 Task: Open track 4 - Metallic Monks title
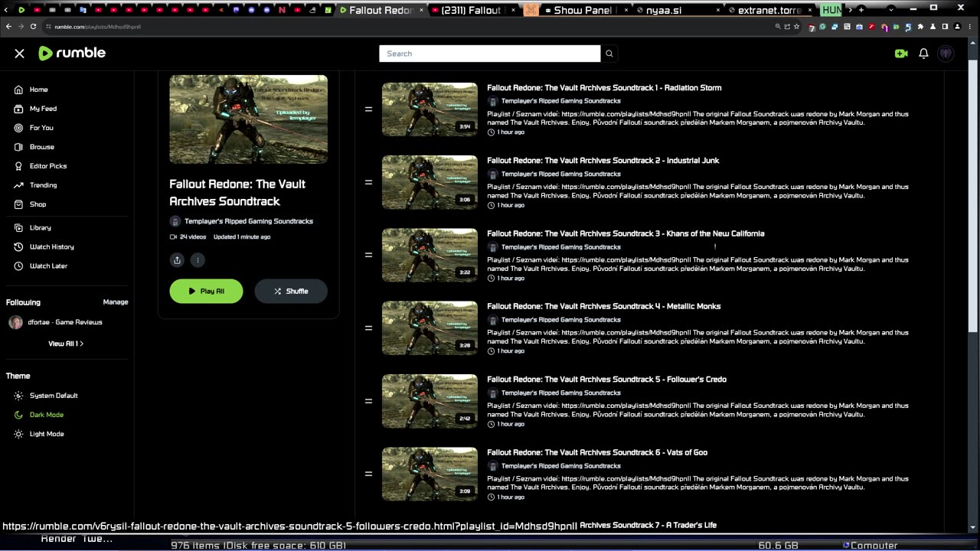(604, 306)
